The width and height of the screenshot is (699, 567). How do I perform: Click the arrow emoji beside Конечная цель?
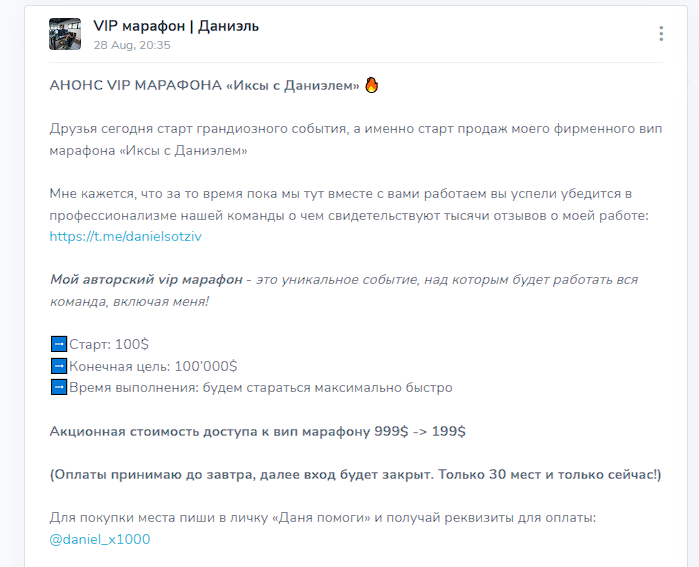(59, 366)
